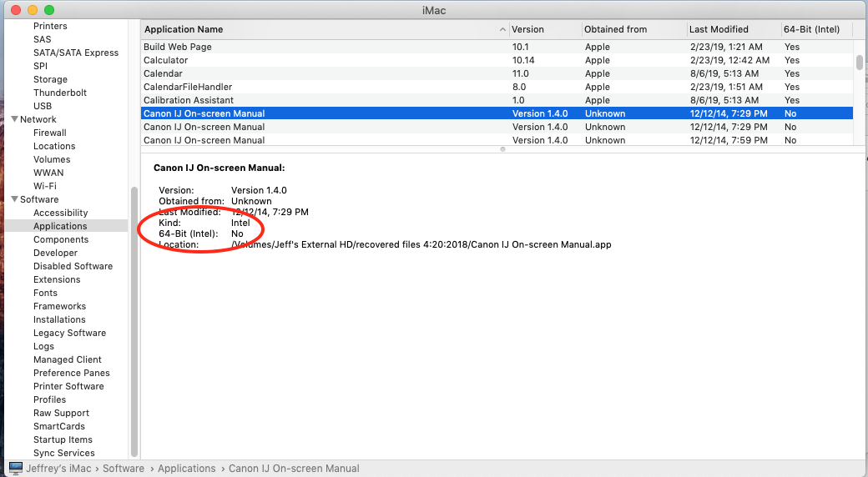Select the highlighted Canon IJ On-screen Manual row
868x477 pixels.
point(497,113)
